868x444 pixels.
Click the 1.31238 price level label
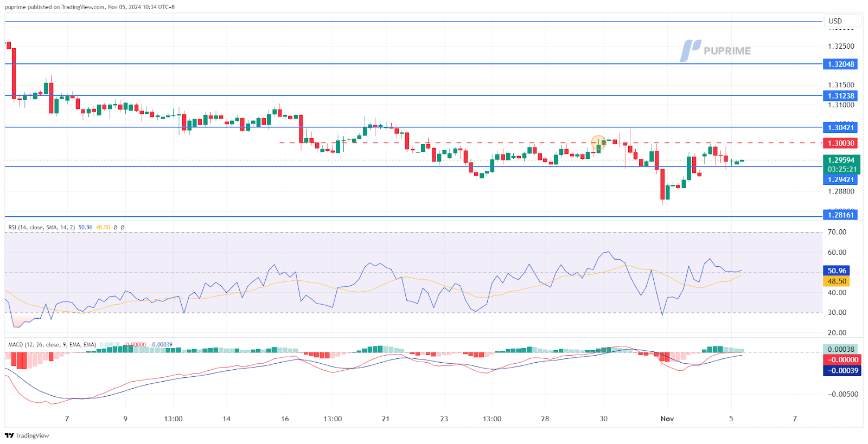[x=841, y=96]
